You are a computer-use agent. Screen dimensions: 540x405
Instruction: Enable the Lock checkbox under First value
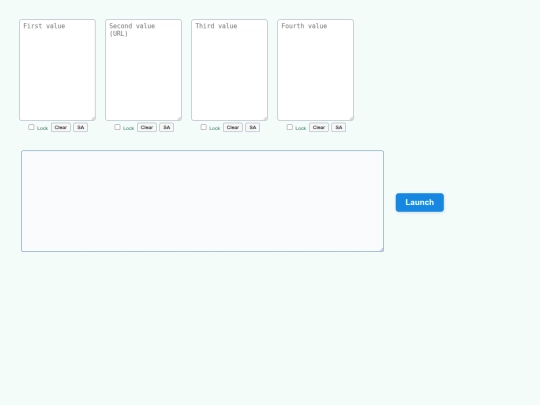(x=31, y=127)
